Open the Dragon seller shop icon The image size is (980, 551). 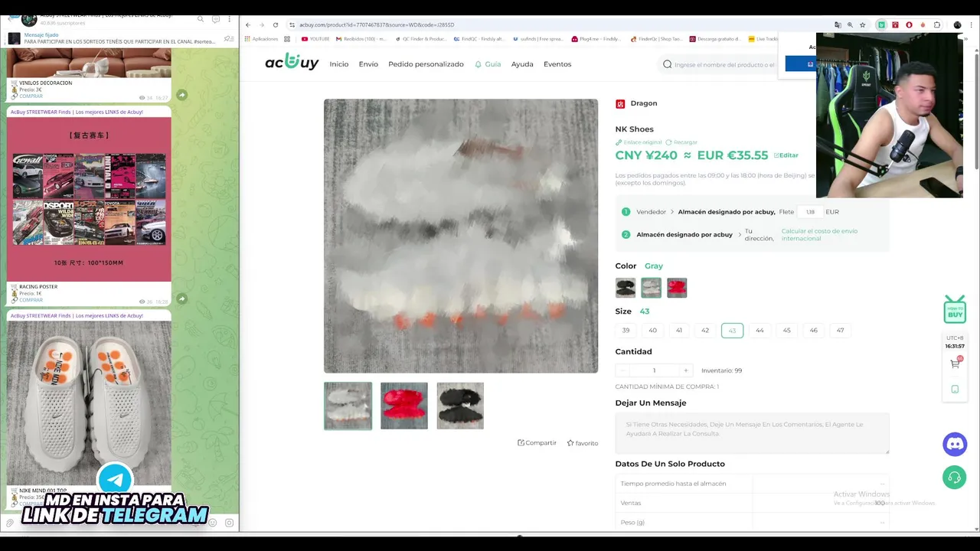620,103
